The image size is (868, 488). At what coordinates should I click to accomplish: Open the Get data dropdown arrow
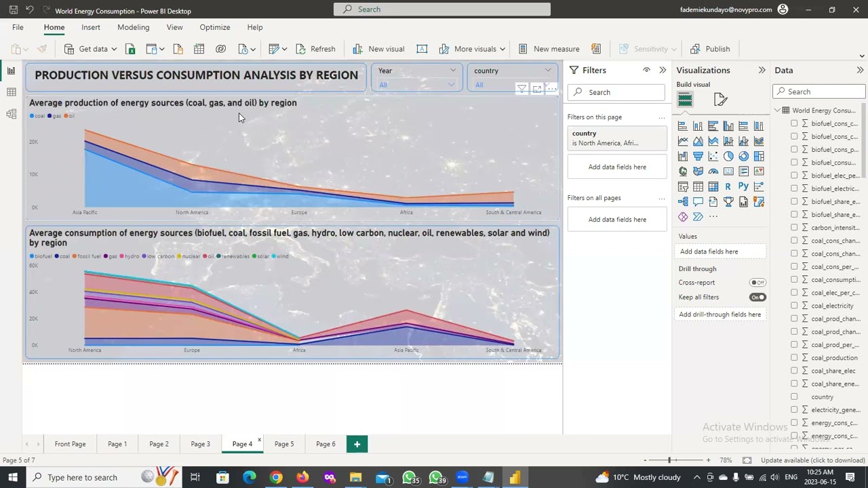114,49
